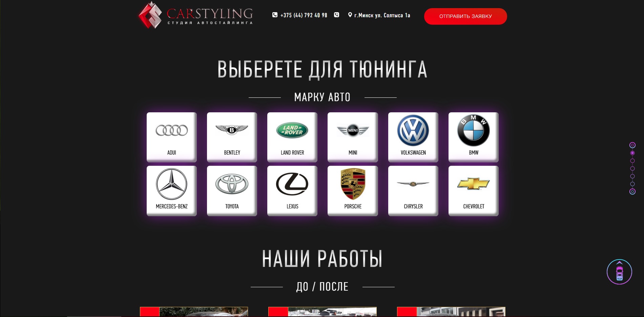Select the Lexus brand card
The height and width of the screenshot is (317, 644).
tap(292, 191)
